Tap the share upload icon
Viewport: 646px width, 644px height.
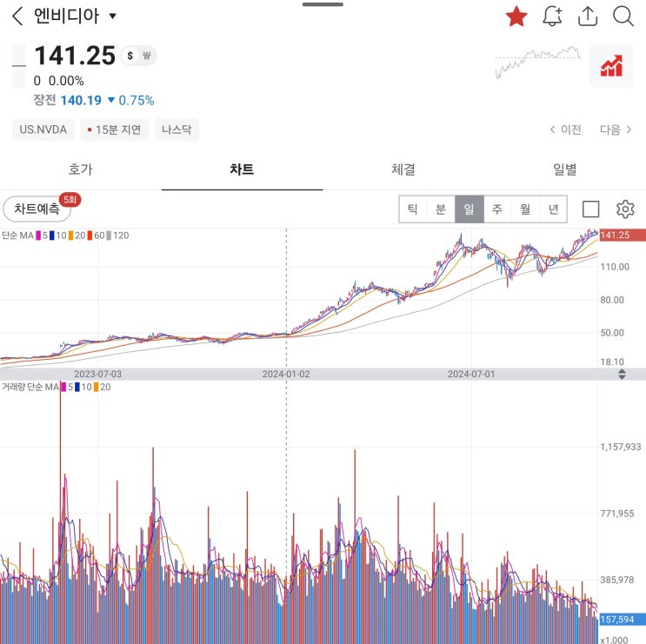(588, 16)
